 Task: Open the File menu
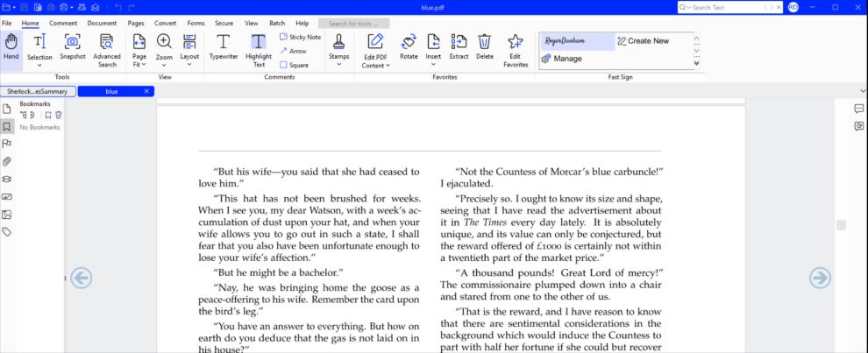pyautogui.click(x=7, y=24)
